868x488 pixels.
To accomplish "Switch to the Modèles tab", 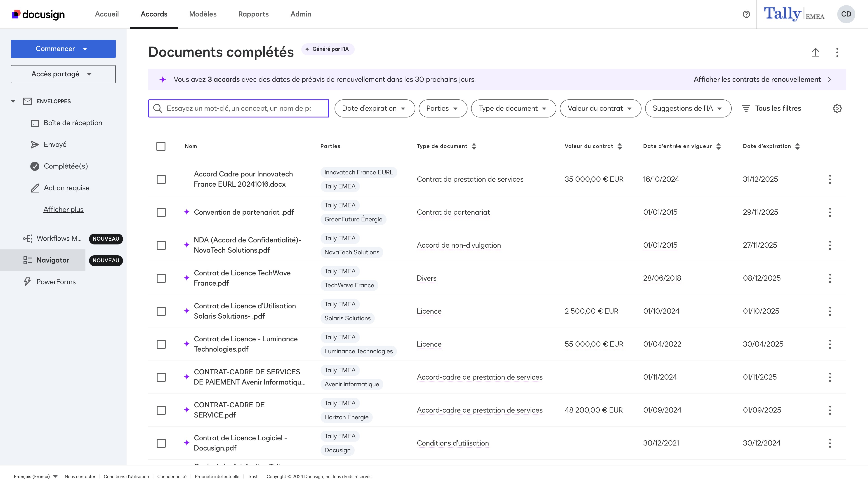I will (x=203, y=14).
